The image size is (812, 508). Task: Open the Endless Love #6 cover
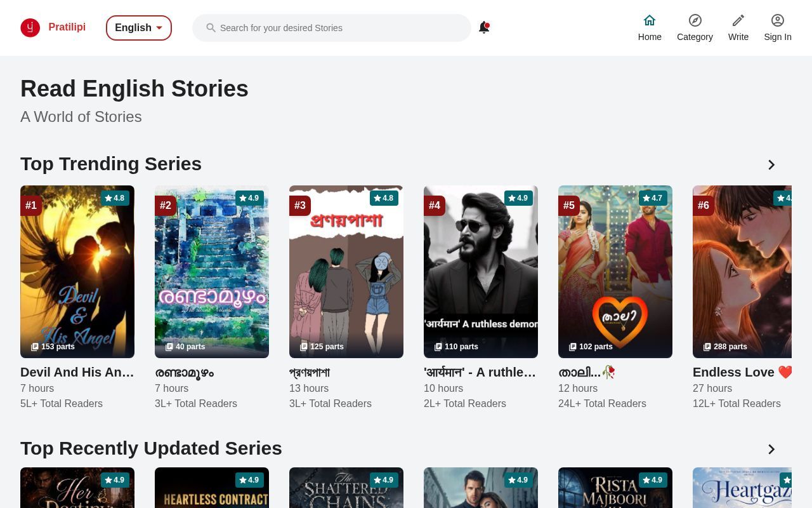(742, 272)
